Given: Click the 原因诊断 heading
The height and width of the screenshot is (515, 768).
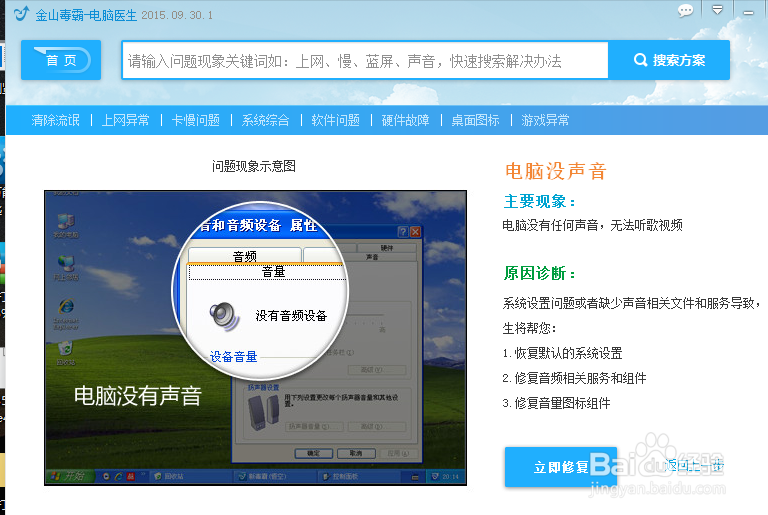Looking at the screenshot, I should [x=540, y=273].
